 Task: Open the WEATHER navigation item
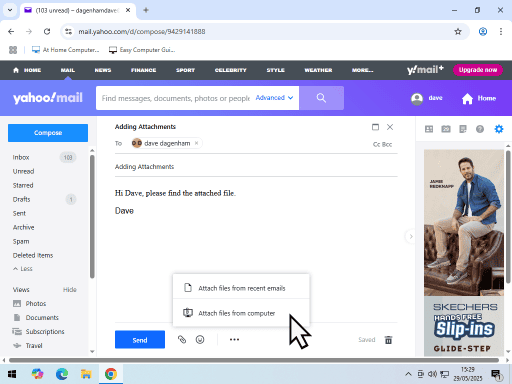coord(318,70)
